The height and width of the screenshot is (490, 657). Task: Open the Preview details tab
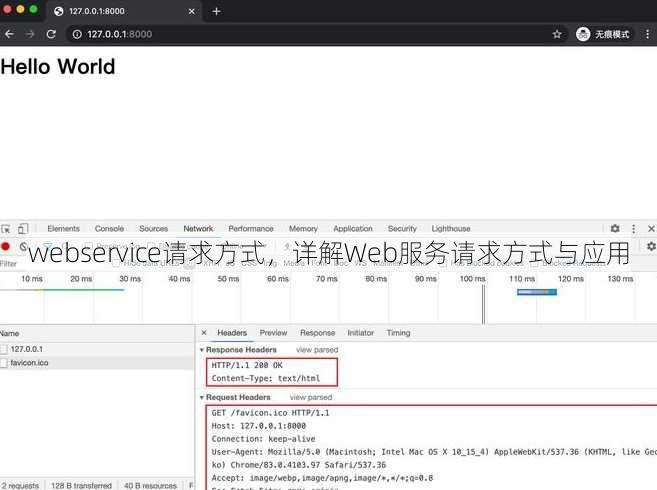[273, 333]
